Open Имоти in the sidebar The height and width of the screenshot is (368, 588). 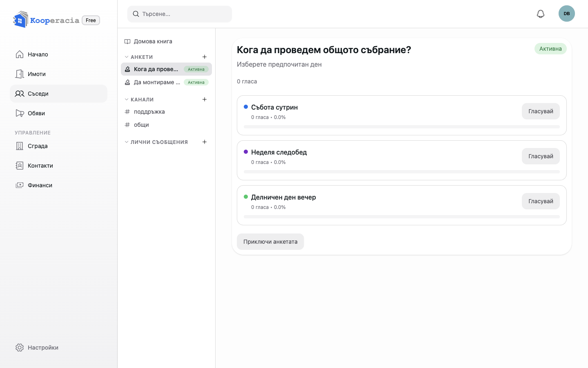tap(58, 74)
